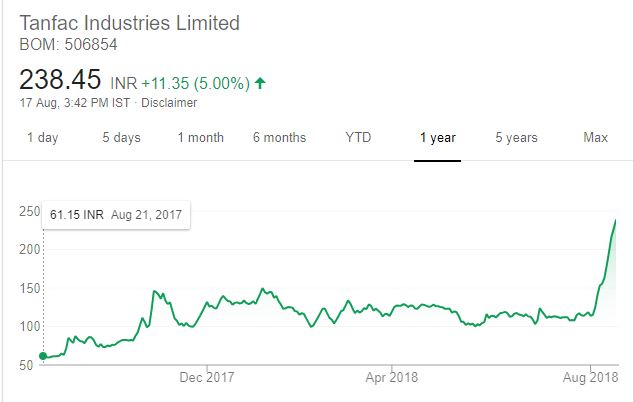Click the 61.15 INR tooltip box
The width and height of the screenshot is (633, 402).
(116, 215)
